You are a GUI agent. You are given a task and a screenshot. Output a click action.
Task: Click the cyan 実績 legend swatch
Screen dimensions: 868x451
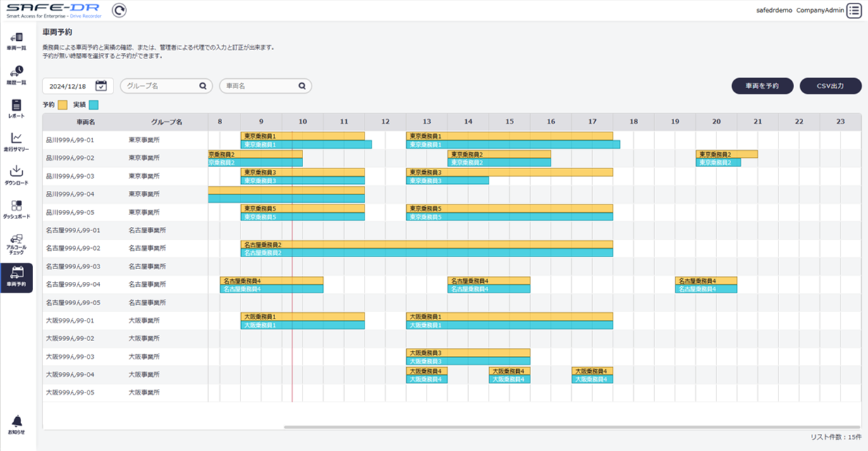94,105
